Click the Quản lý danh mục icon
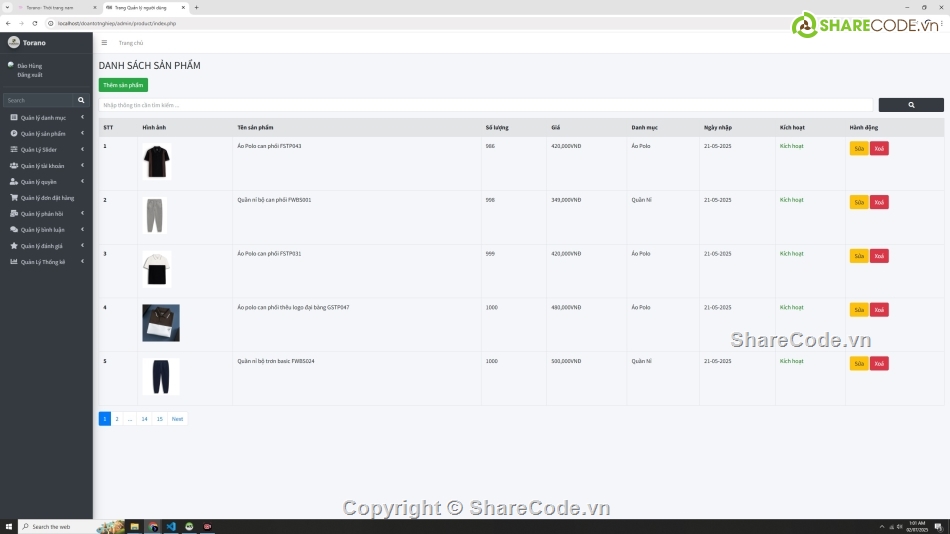The width and height of the screenshot is (950, 534). 14,118
